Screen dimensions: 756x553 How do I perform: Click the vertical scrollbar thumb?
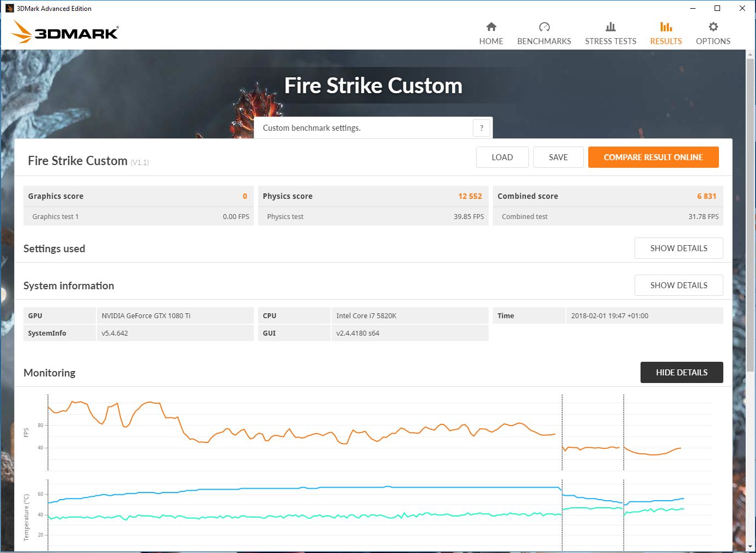coord(751,215)
